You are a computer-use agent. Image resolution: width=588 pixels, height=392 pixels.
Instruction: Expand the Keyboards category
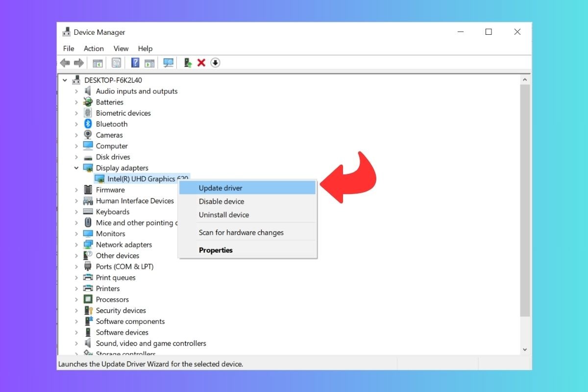[76, 212]
